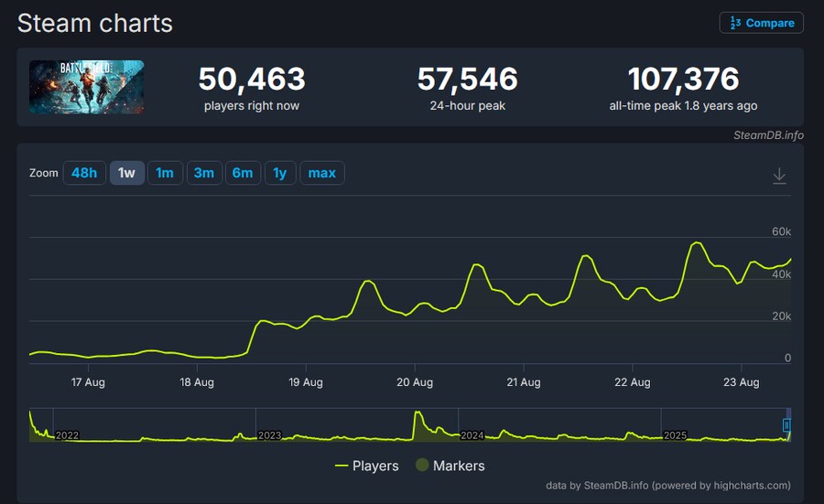
Task: Switch zoom to 1m
Action: tap(165, 173)
